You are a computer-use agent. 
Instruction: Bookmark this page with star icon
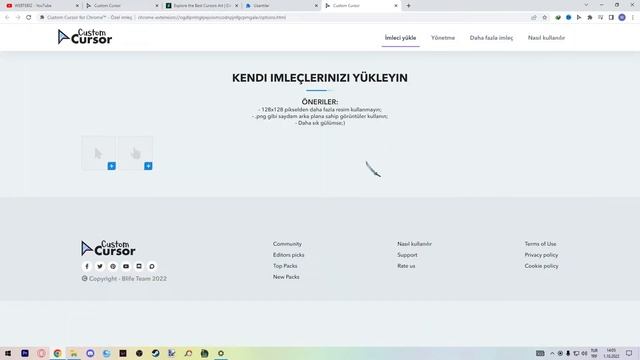click(x=544, y=18)
